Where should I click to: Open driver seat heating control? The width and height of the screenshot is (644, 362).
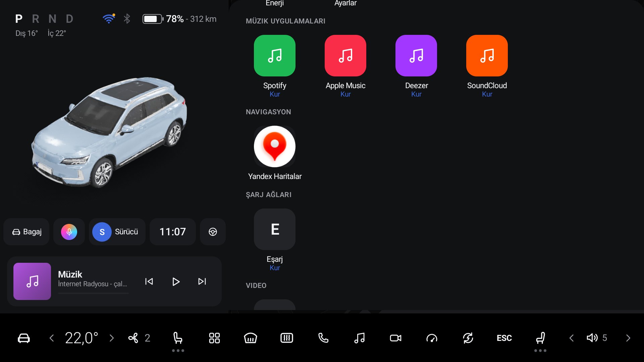(178, 338)
